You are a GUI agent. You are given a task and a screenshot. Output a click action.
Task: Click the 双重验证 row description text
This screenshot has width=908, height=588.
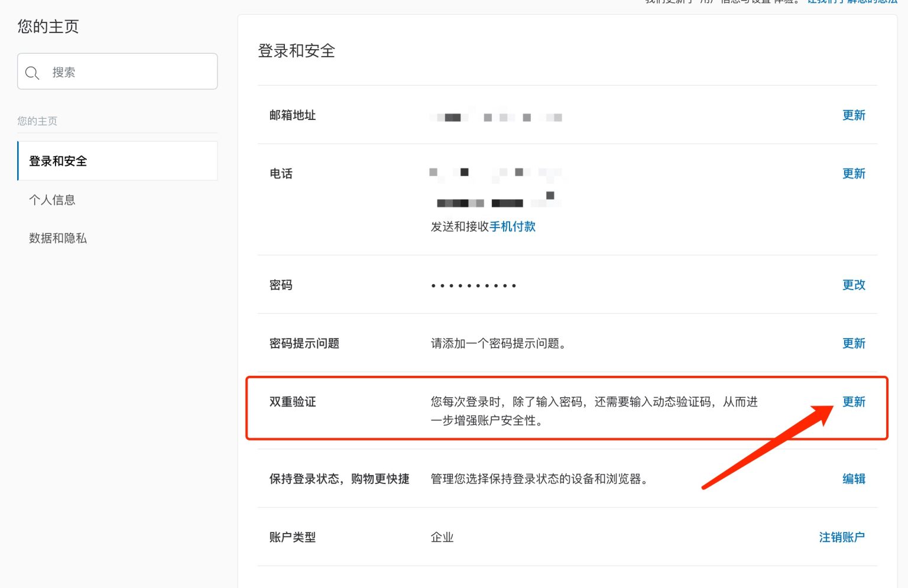tap(594, 411)
